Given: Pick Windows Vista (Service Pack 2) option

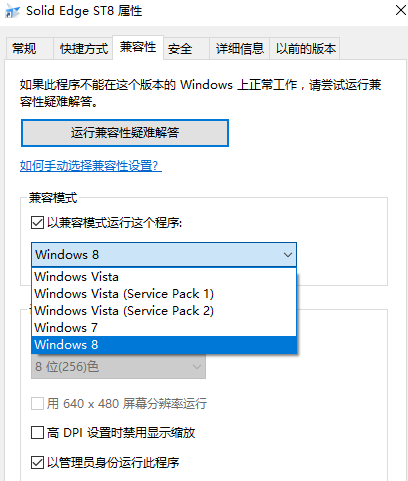Looking at the screenshot, I should 164,311.
